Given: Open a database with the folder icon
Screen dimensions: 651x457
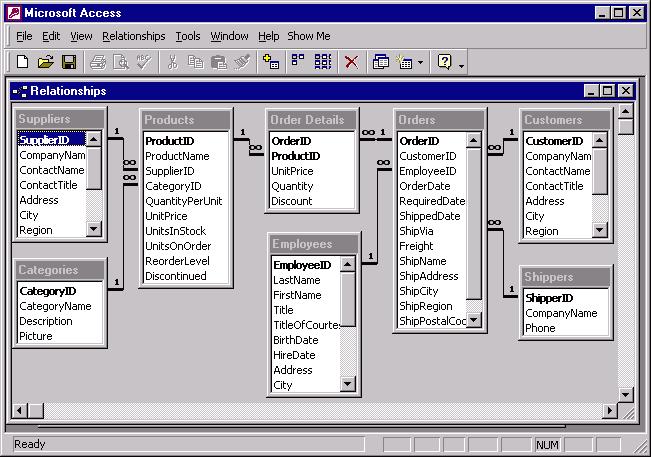Looking at the screenshot, I should tap(46, 62).
